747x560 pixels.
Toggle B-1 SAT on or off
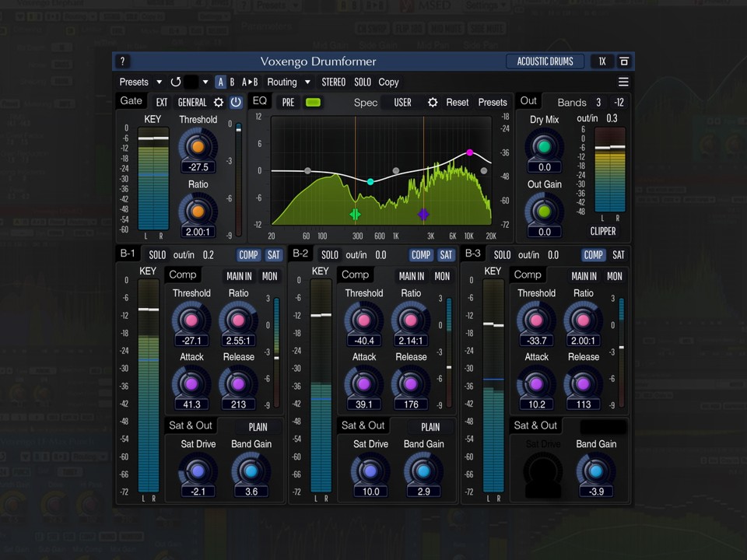pos(273,255)
